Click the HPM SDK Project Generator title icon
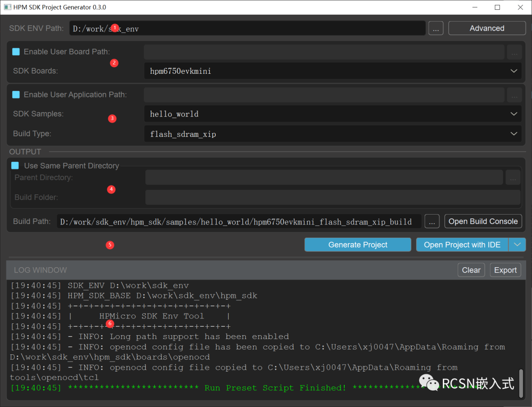The width and height of the screenshot is (532, 407). click(x=7, y=7)
